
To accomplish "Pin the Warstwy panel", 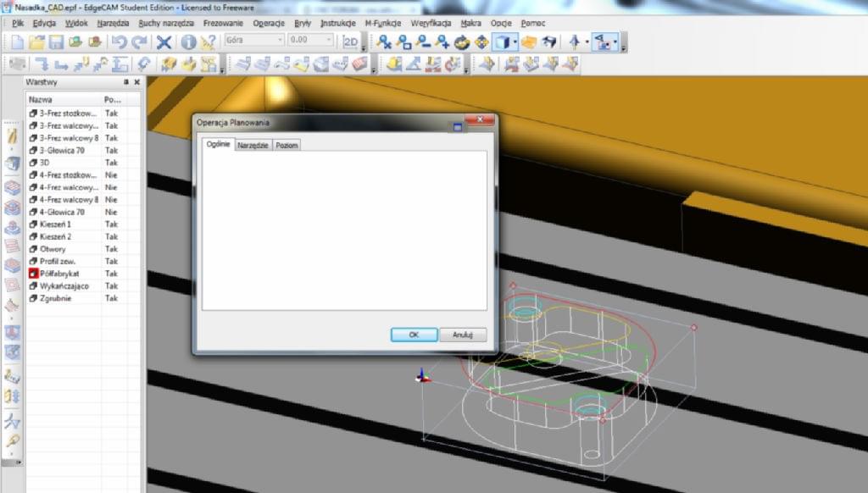I will 126,82.
